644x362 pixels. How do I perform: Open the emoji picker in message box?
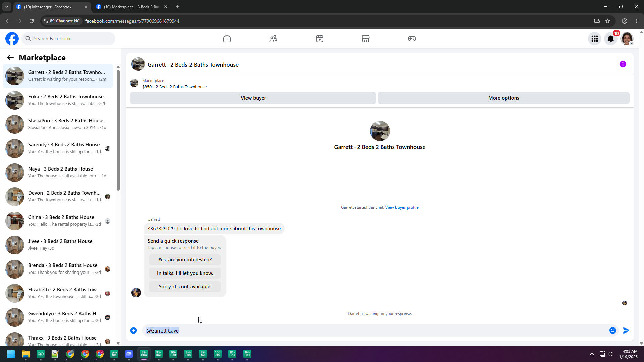pyautogui.click(x=613, y=330)
